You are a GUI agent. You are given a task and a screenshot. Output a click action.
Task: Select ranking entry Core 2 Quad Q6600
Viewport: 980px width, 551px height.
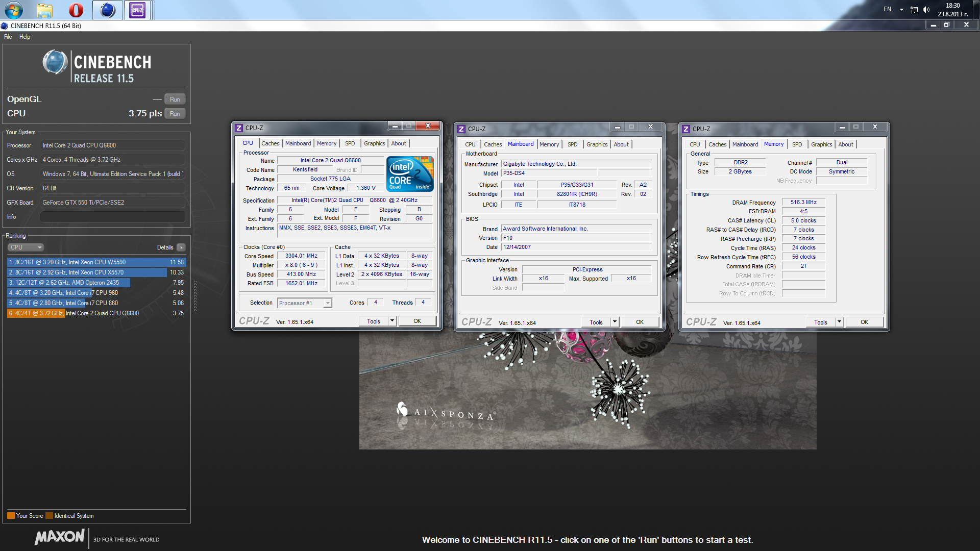(96, 313)
